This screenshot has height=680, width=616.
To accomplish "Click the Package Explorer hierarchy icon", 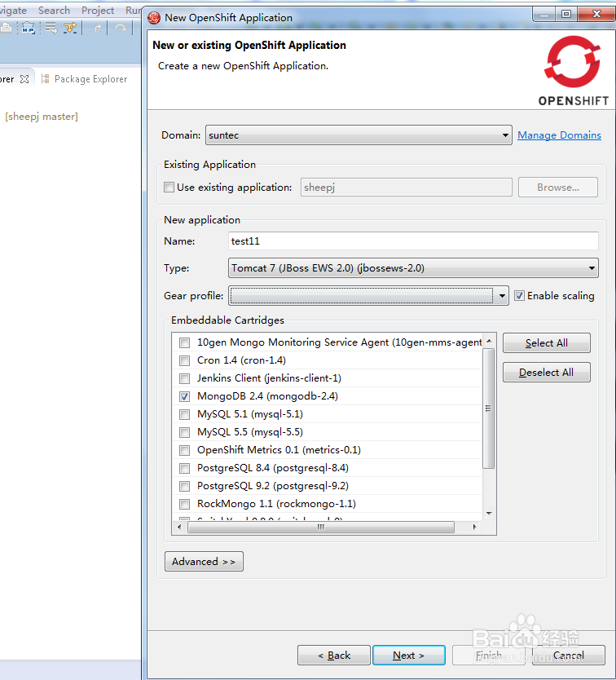I will [45, 79].
